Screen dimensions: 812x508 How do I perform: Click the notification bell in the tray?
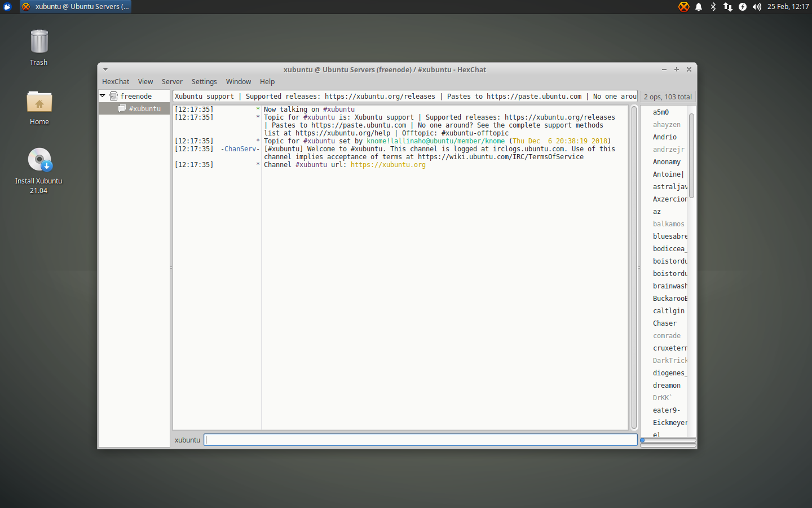(699, 6)
